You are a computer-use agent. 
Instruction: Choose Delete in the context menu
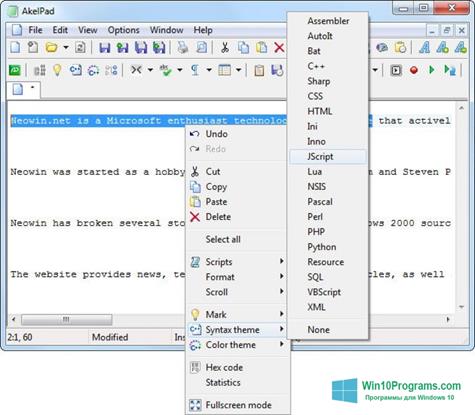coord(238,217)
